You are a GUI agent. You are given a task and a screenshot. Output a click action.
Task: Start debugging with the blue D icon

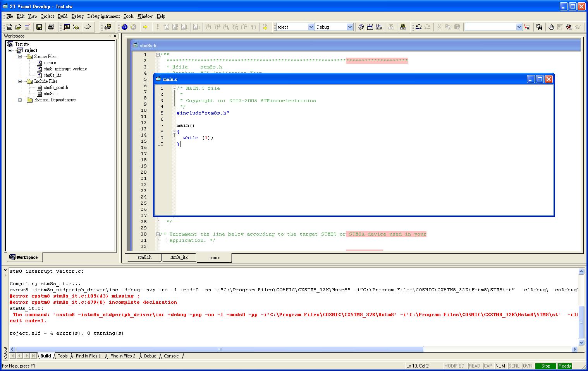coord(124,27)
